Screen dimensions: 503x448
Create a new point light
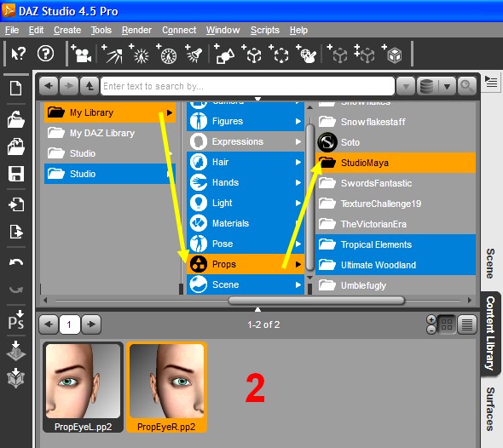(139, 54)
